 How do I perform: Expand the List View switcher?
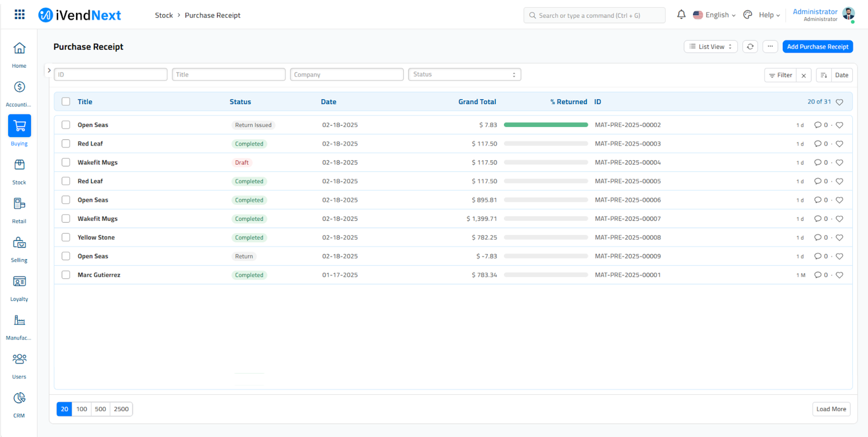pyautogui.click(x=710, y=47)
